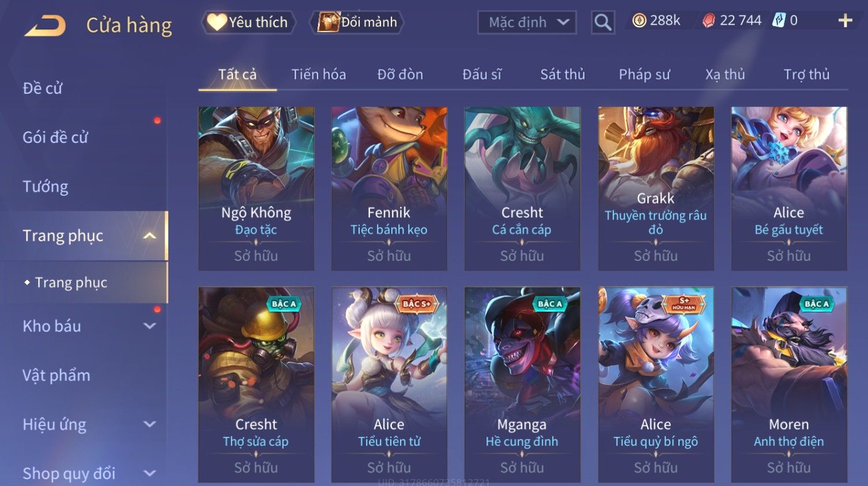Open the Mặc định sort dropdown
Viewport: 868px width, 486px height.
coord(527,22)
